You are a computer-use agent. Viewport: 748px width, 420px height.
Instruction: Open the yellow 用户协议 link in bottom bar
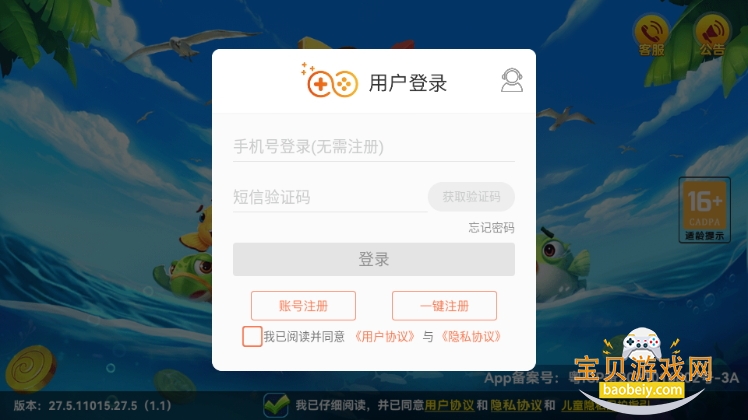coord(449,406)
